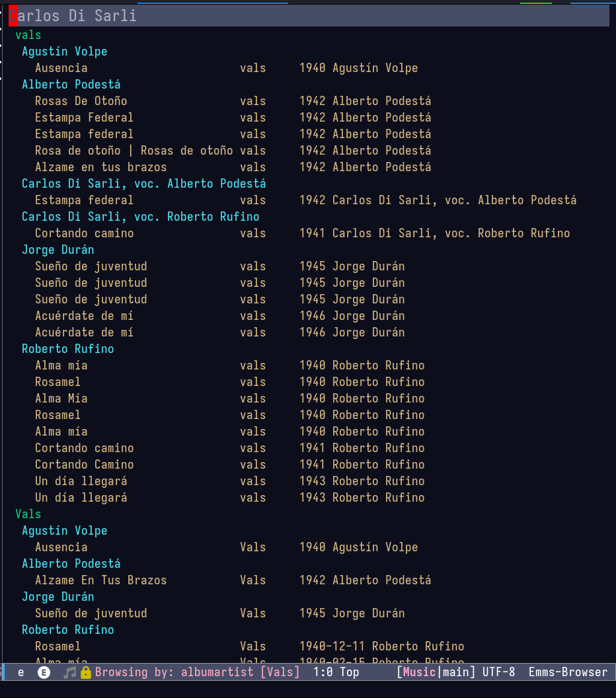Click the 'e' indicator in mode line

coord(21,672)
